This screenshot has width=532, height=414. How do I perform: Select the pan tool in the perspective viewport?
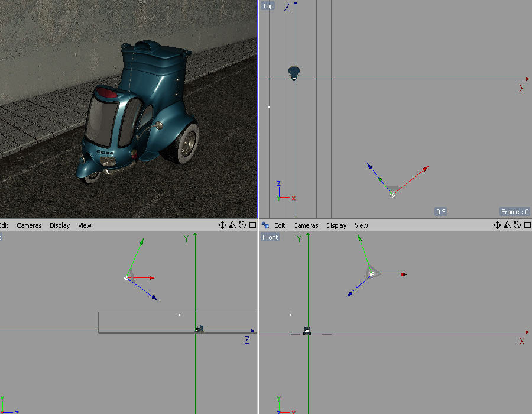222,225
